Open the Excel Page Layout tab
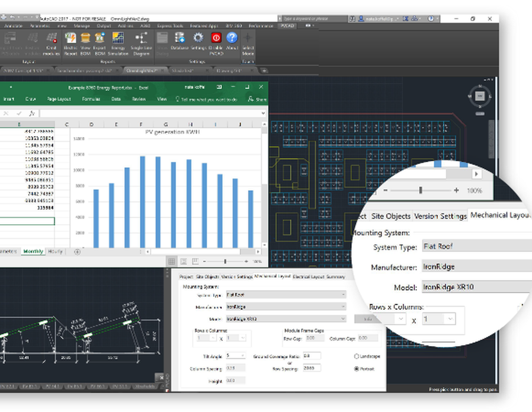 (59, 99)
